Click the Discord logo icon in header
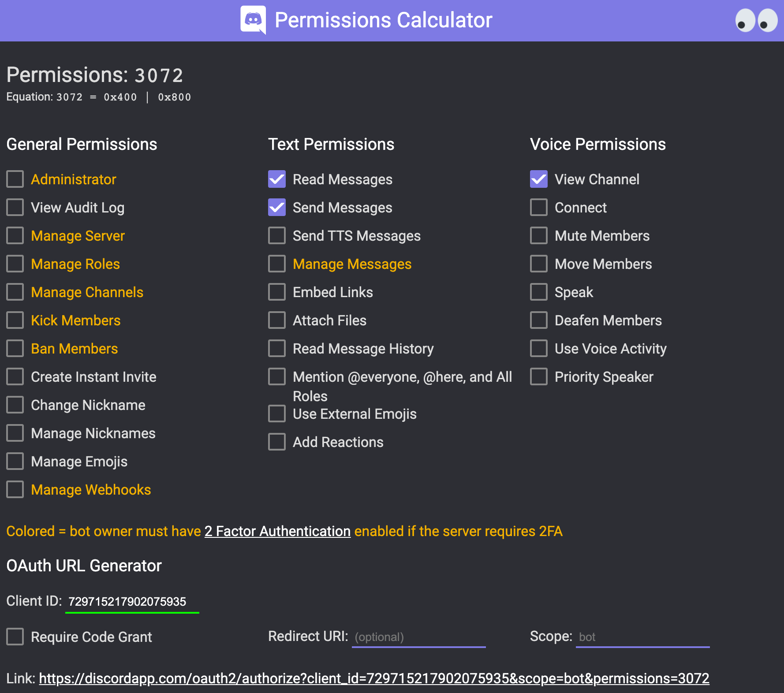Viewport: 784px width, 693px height. click(253, 20)
